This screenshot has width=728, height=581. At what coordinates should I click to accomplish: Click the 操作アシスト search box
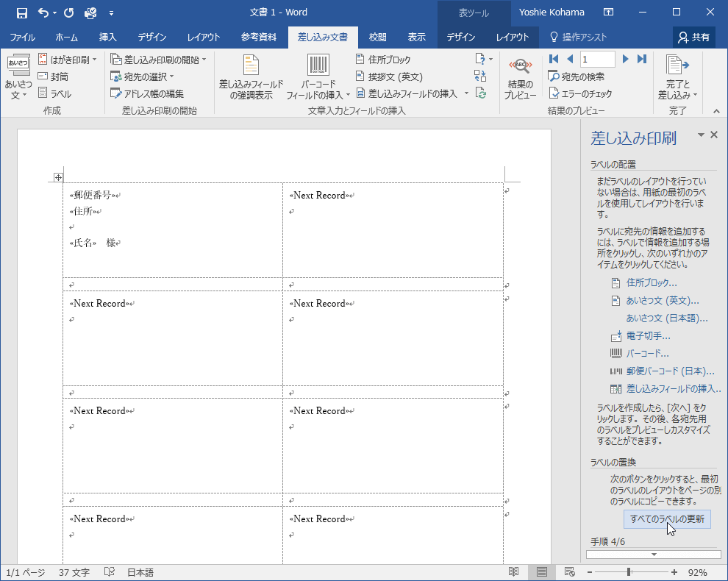(x=579, y=38)
